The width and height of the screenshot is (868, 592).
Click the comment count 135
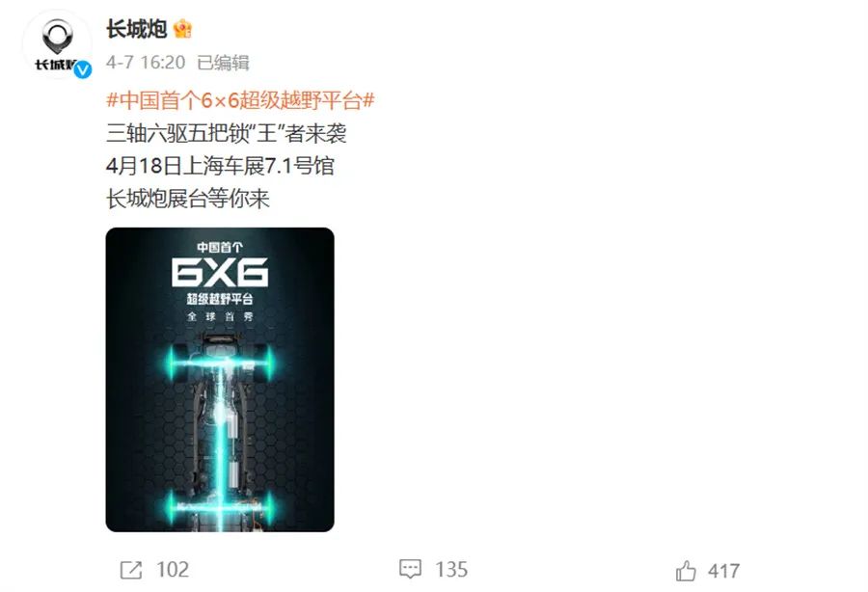[451, 570]
